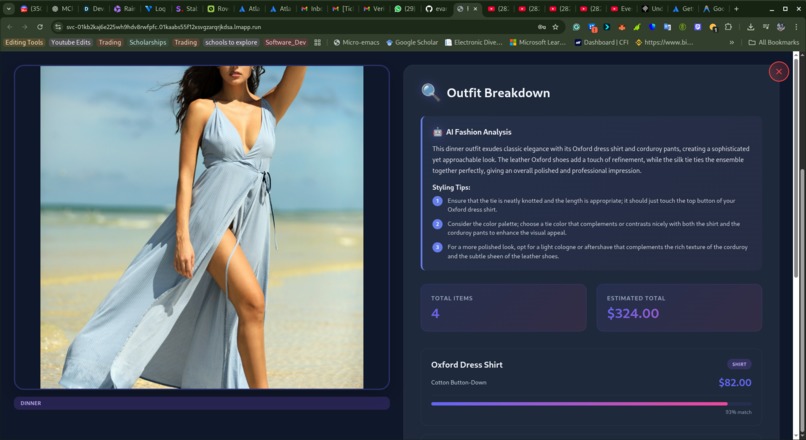Click styling tip number 3 bullet
This screenshot has height=440, width=806.
coord(437,247)
